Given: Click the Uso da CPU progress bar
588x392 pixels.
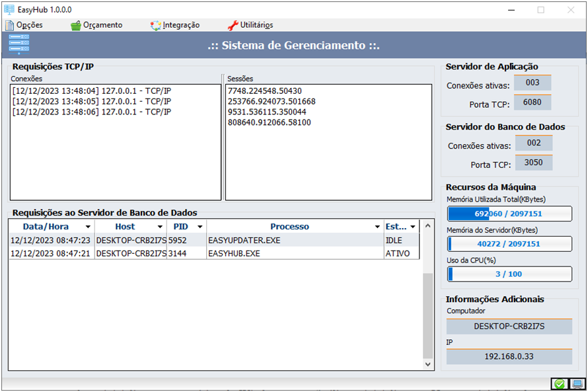Looking at the screenshot, I should (x=509, y=274).
